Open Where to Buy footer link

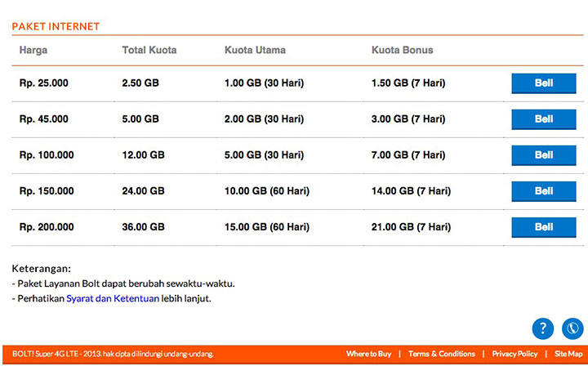coord(368,354)
